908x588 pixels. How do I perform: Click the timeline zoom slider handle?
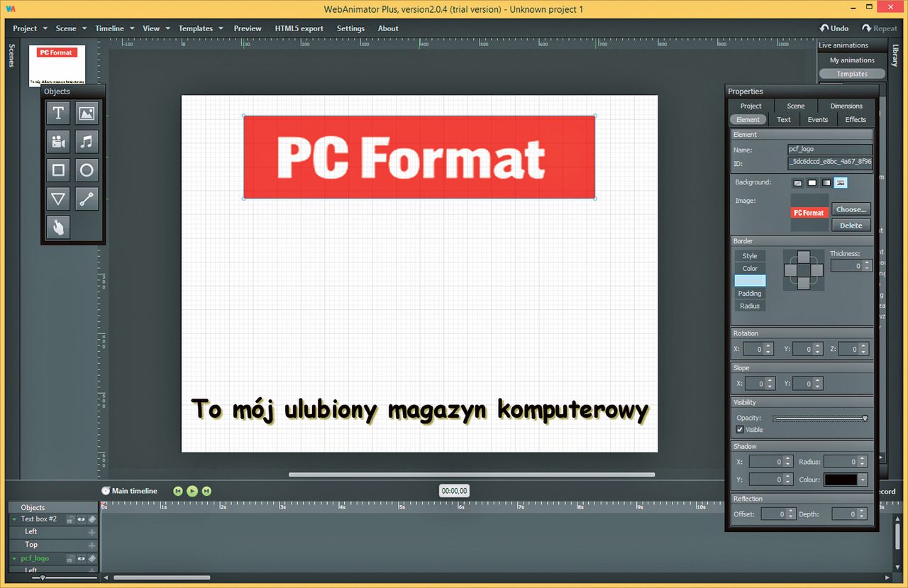43,578
